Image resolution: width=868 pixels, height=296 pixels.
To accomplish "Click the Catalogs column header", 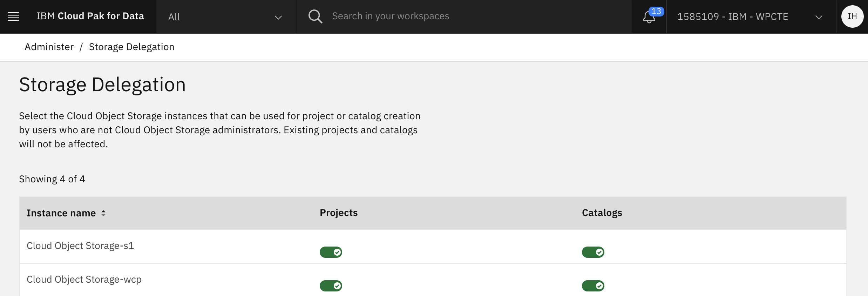I will pos(602,213).
